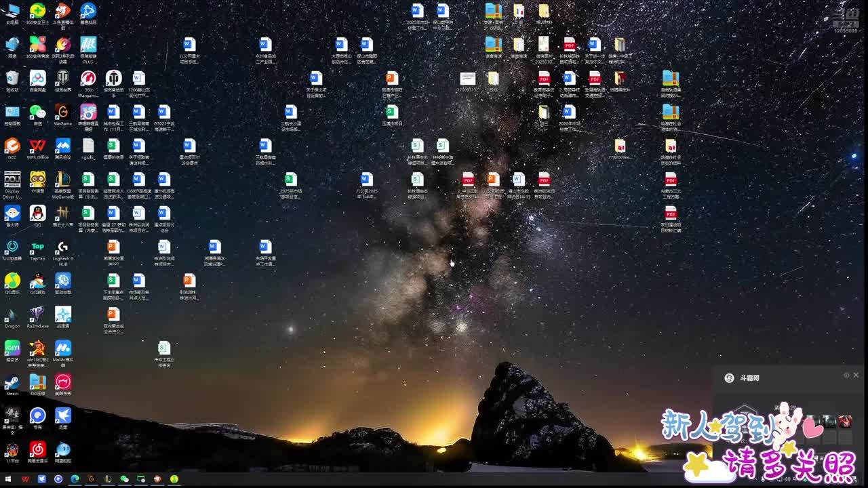Screen dimensions: 868x488
Task: Open WeChat from the taskbar
Action: pos(124,479)
